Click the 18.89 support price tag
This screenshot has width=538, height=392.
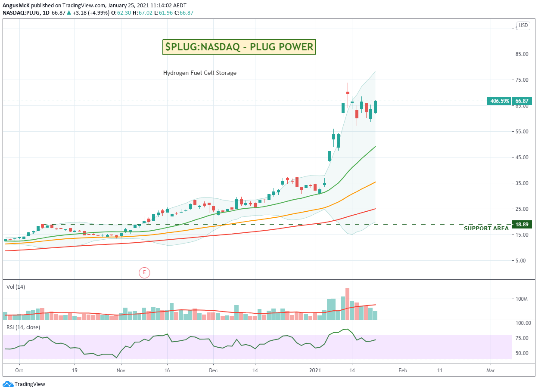click(x=522, y=225)
